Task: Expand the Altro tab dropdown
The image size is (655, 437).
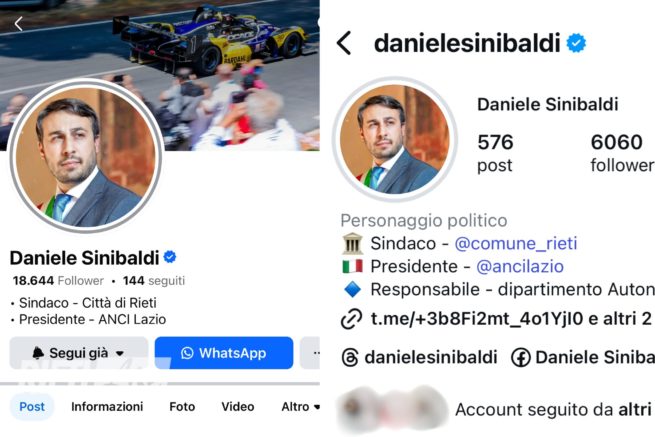Action: point(300,407)
